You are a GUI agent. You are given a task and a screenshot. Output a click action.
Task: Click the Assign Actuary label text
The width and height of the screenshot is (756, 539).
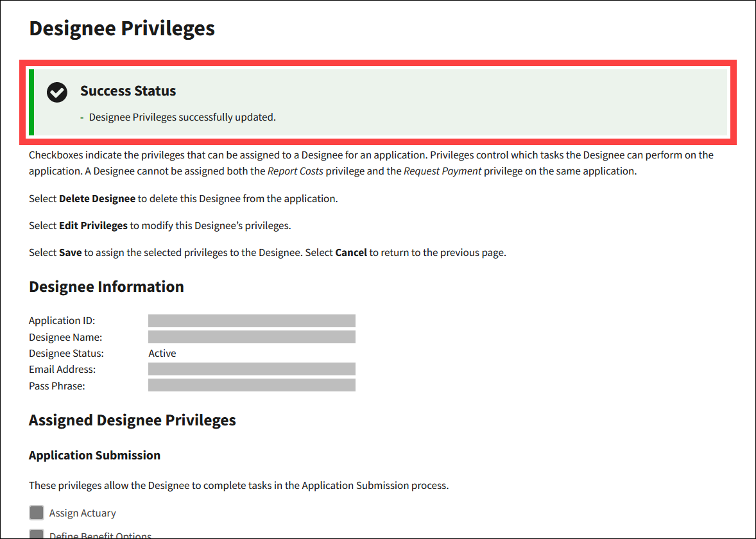tap(83, 513)
